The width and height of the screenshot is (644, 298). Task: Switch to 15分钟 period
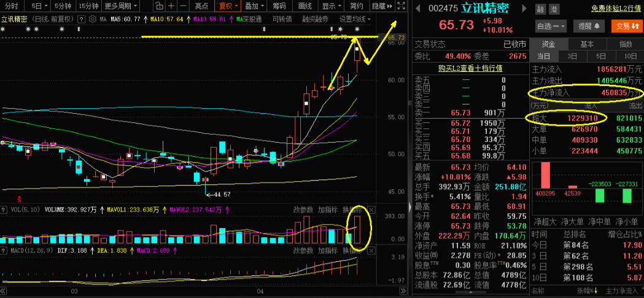[89, 6]
